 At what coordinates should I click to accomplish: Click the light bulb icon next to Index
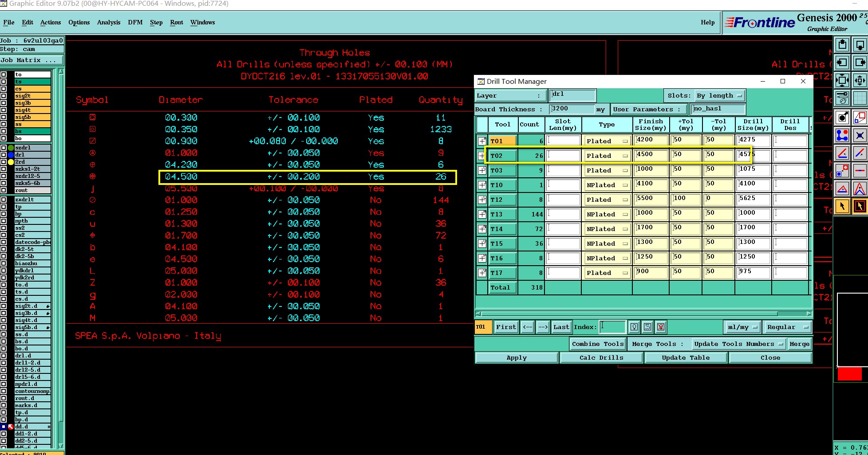[x=634, y=327]
